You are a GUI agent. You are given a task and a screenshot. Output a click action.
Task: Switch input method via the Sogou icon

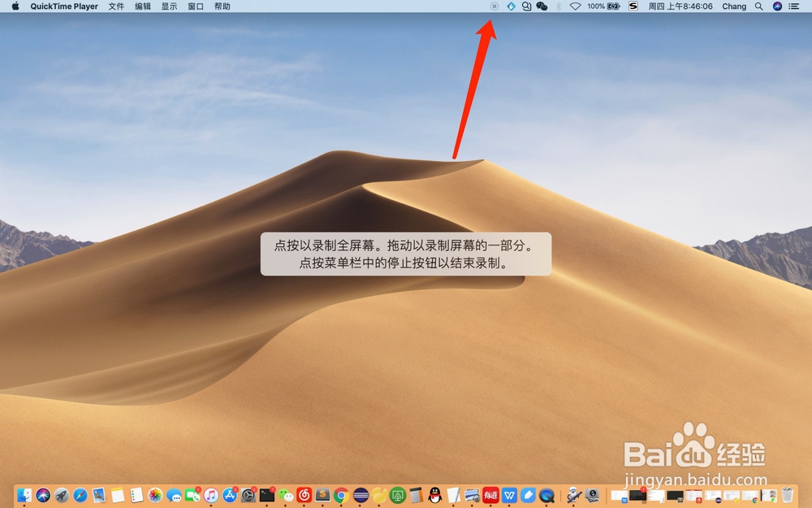click(633, 7)
